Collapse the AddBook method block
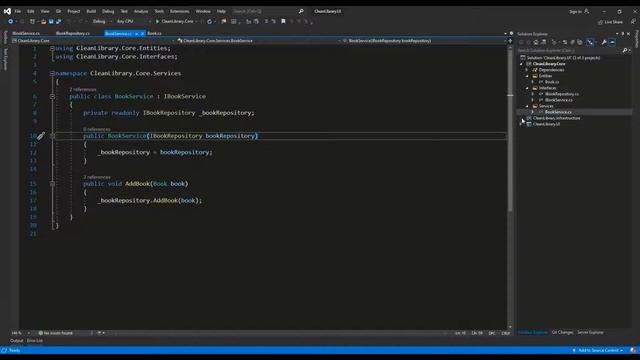The width and height of the screenshot is (640, 360). point(52,184)
